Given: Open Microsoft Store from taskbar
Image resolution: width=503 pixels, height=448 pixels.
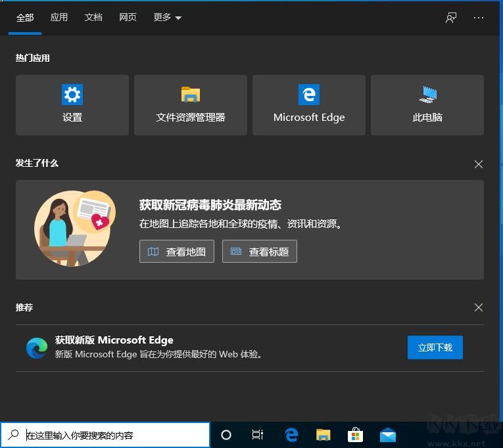Looking at the screenshot, I should coord(355,435).
